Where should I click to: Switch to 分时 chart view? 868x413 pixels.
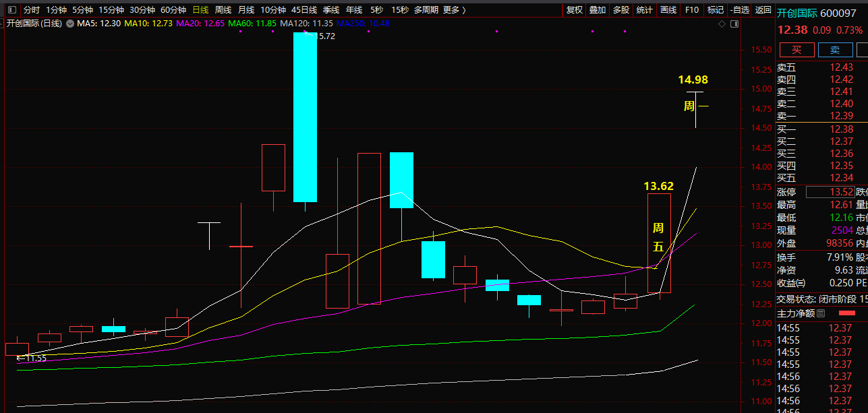(x=32, y=10)
